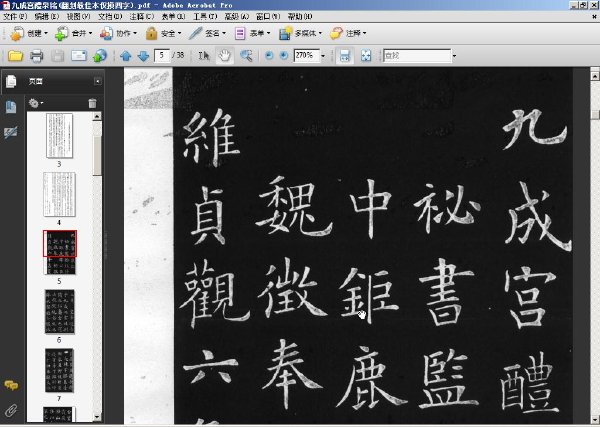
Task: Click the open file folder icon
Action: click(x=15, y=56)
